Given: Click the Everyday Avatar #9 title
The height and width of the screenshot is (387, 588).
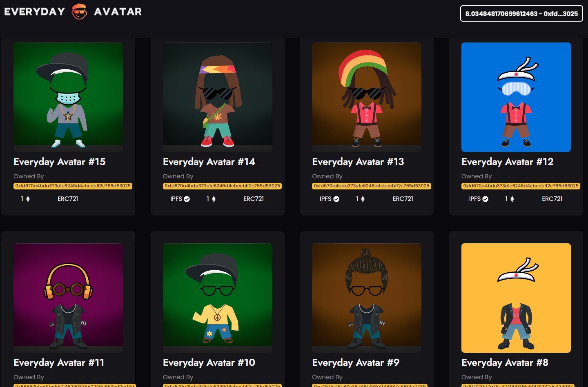Looking at the screenshot, I should (356, 363).
